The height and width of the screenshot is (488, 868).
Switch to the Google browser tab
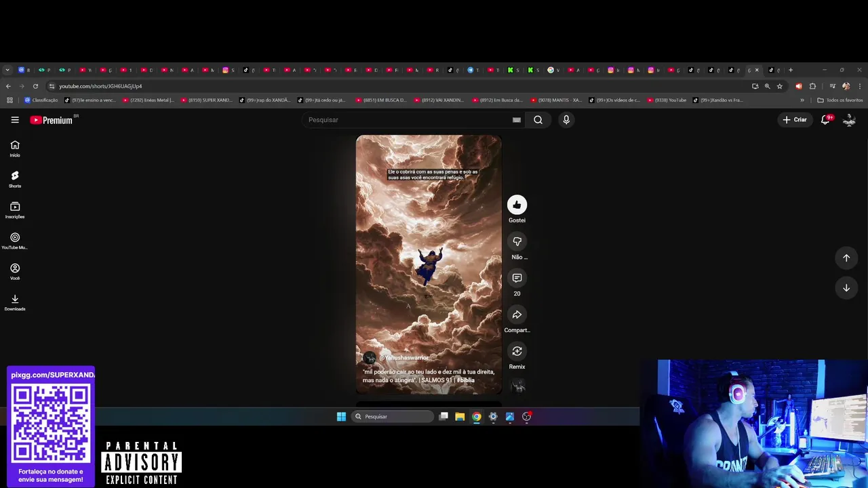(x=555, y=70)
